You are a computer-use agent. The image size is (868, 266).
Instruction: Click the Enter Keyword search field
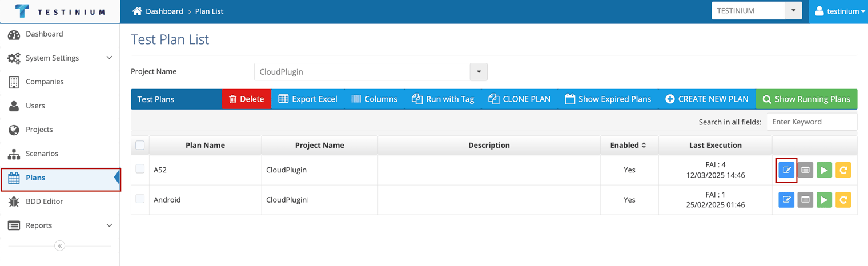(x=811, y=122)
